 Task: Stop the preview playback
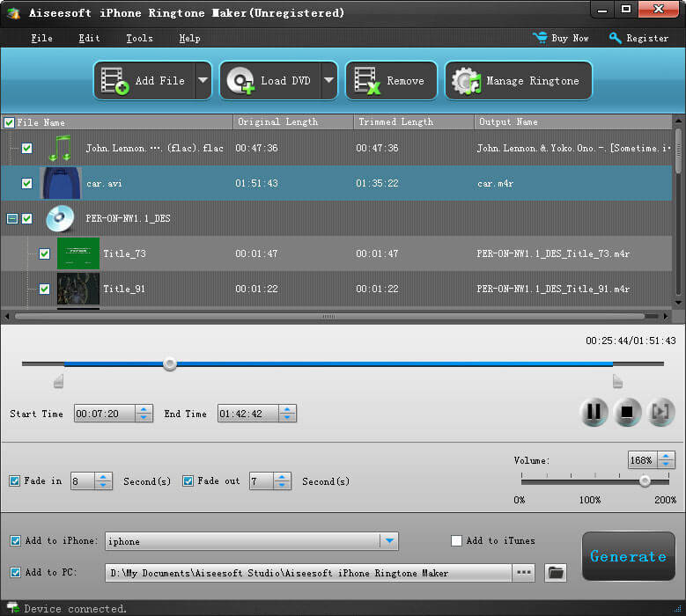[627, 411]
